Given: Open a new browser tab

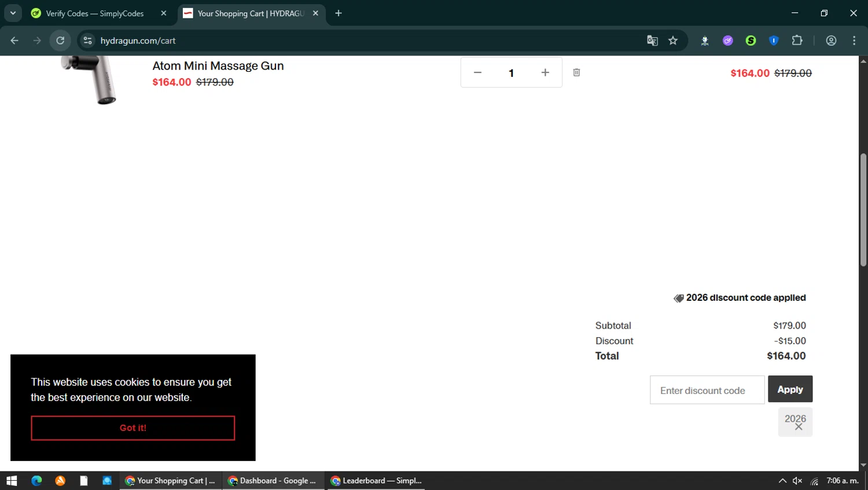Looking at the screenshot, I should [x=339, y=13].
